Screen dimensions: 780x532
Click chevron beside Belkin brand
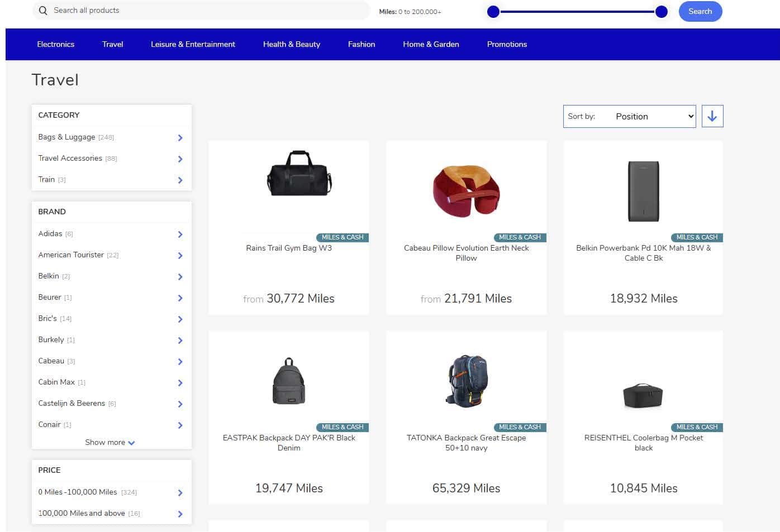[180, 276]
